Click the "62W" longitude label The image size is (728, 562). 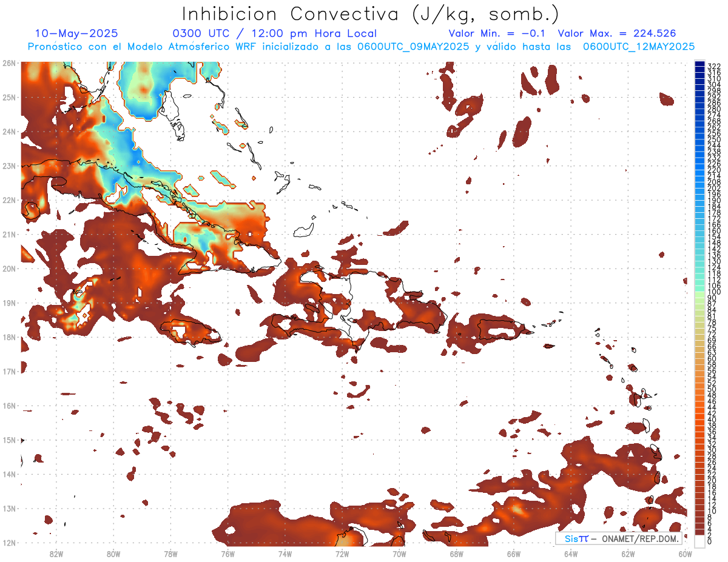pos(628,554)
